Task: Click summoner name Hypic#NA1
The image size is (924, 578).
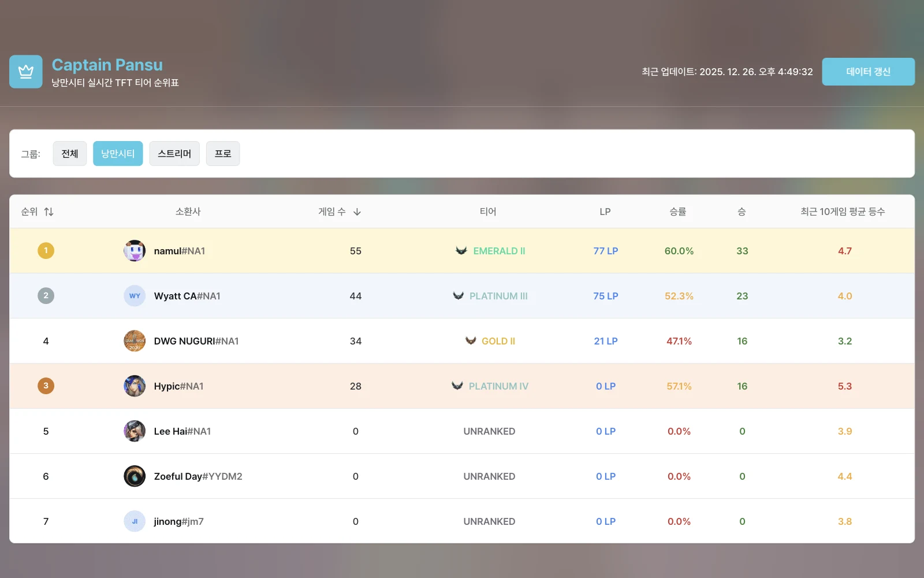Action: click(178, 386)
